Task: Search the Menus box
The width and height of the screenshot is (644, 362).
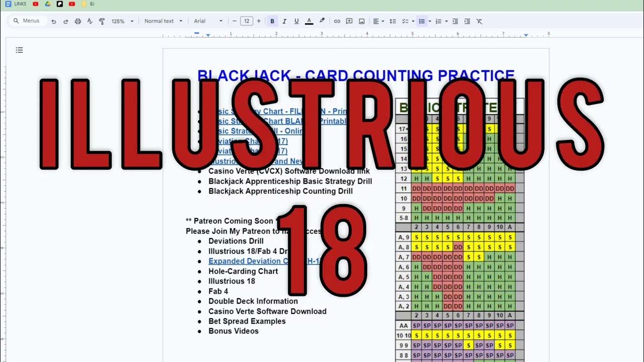Action: point(28,21)
